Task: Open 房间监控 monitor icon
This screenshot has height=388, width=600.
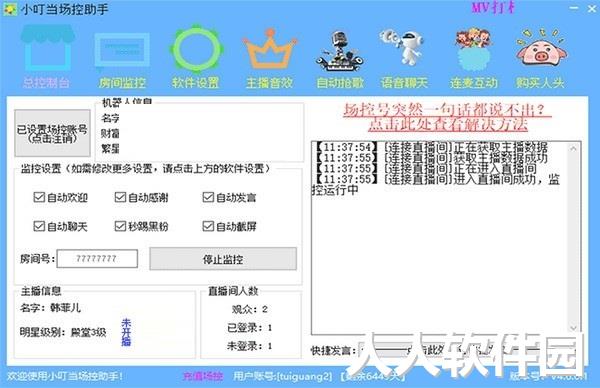Action: (x=122, y=59)
